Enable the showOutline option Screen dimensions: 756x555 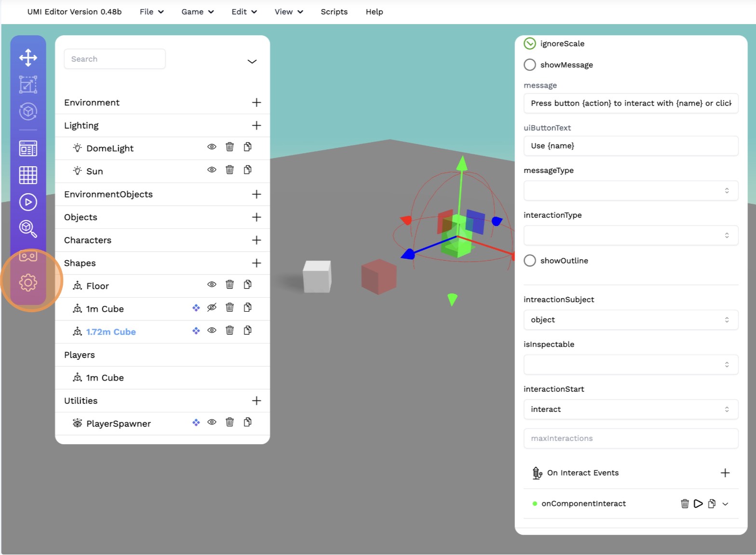click(530, 261)
